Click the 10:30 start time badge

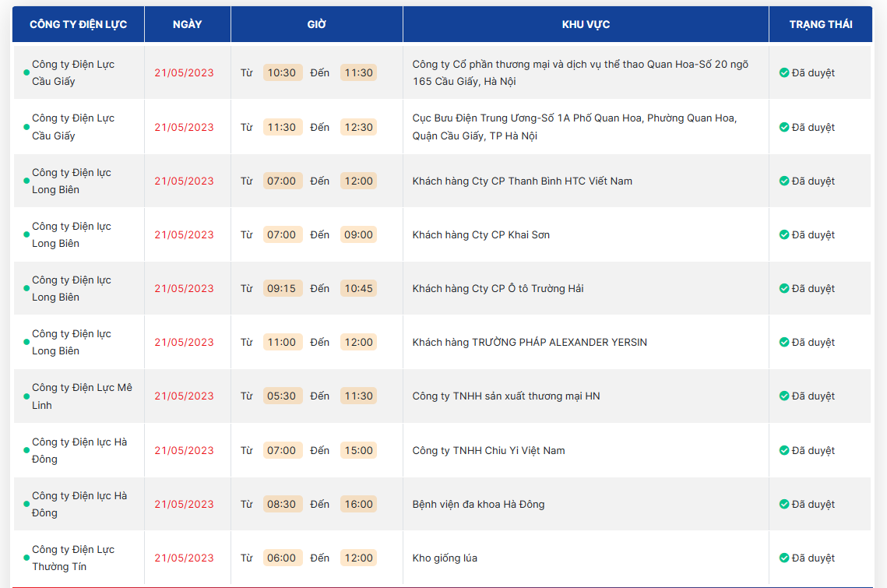point(282,72)
